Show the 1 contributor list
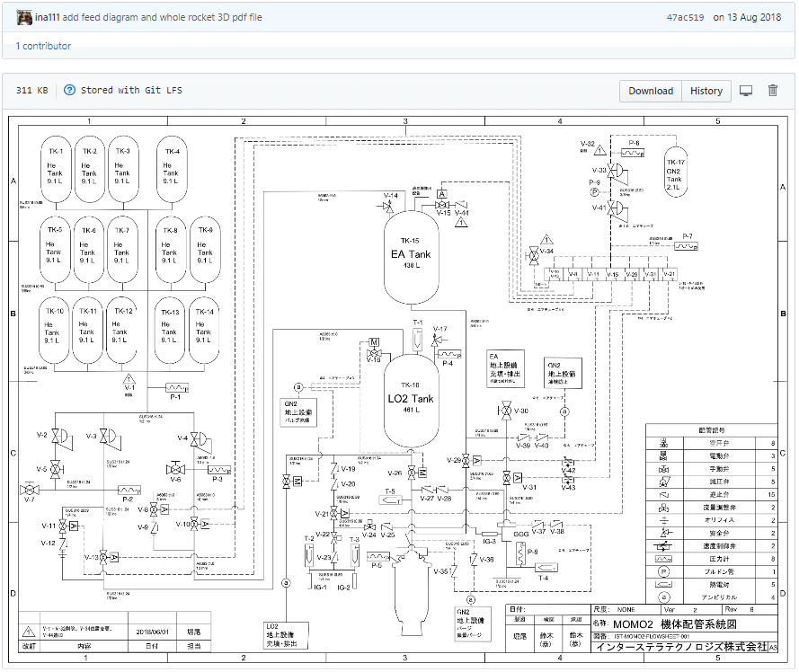Screen dimensions: 799x672 43,46
